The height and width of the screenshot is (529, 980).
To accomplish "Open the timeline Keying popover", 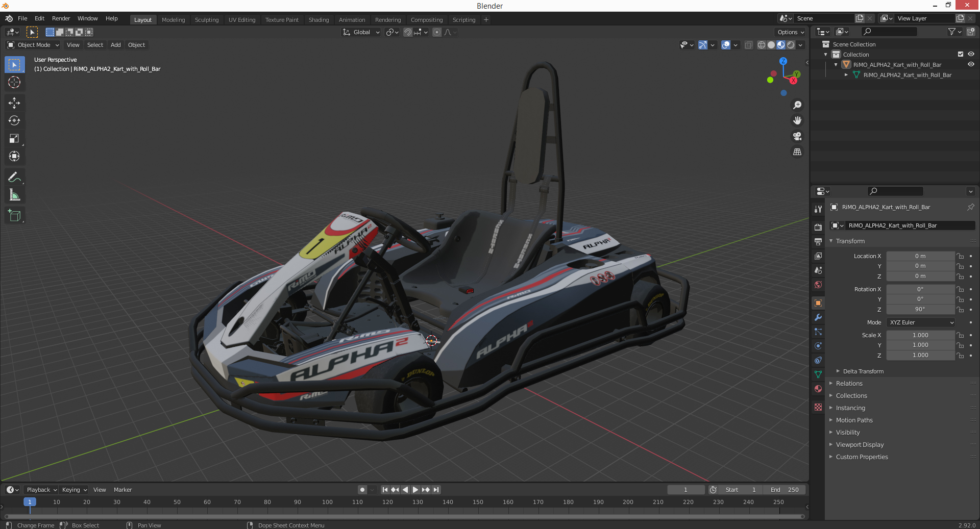I will coord(74,490).
